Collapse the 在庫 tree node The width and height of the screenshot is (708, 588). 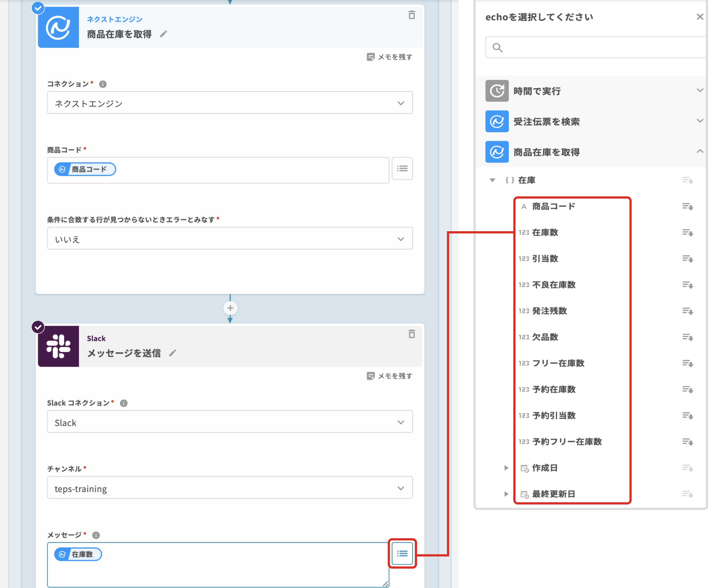[492, 180]
